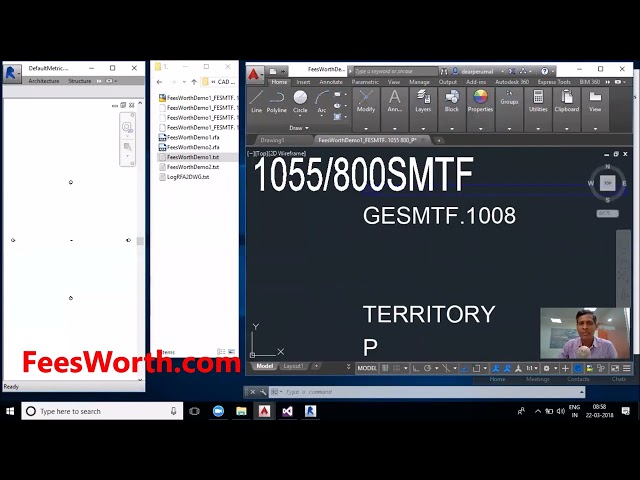Open Visual Studio from the taskbar

pyautogui.click(x=287, y=411)
